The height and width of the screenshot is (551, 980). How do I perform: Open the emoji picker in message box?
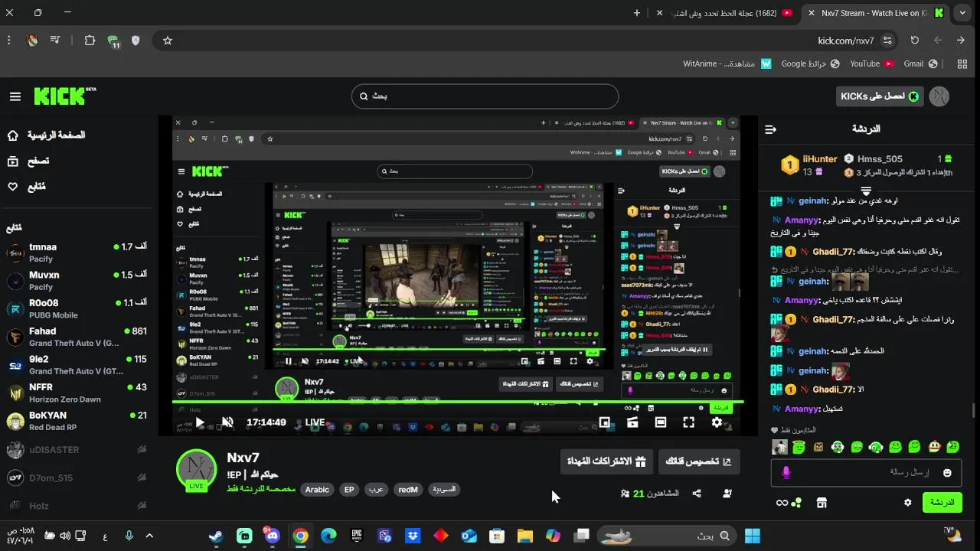[x=947, y=473]
